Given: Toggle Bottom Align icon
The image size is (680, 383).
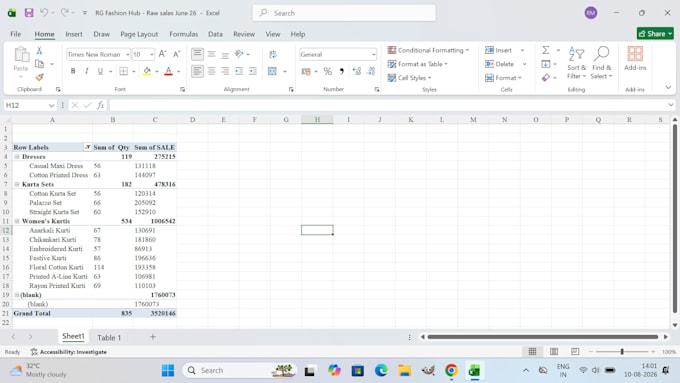Looking at the screenshot, I should coord(225,54).
